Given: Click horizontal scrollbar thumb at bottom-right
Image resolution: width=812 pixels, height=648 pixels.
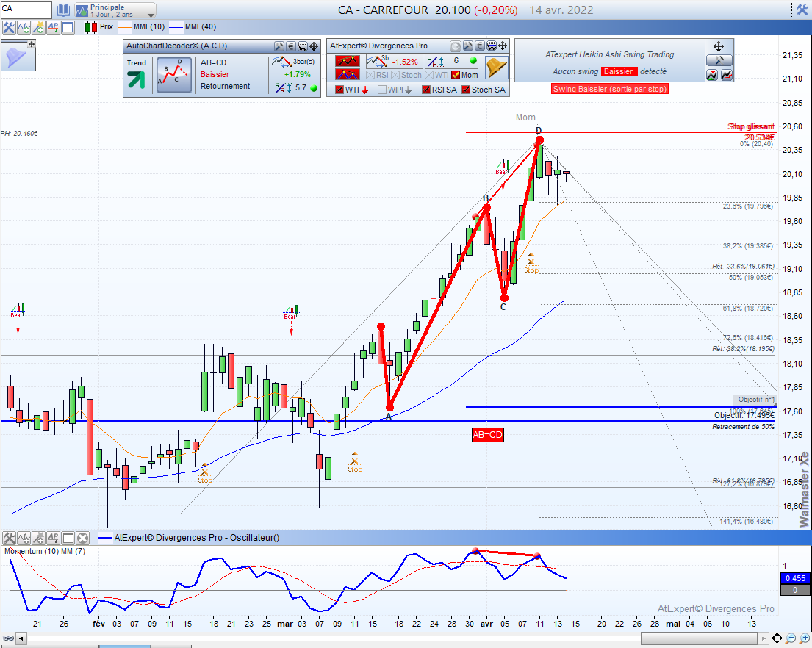Looking at the screenshot, I should tap(699, 638).
